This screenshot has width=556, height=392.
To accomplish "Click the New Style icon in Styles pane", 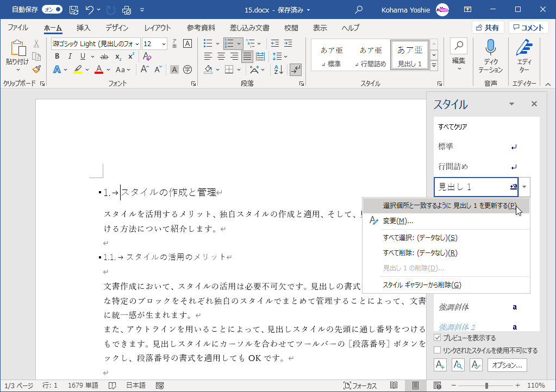I will [440, 365].
